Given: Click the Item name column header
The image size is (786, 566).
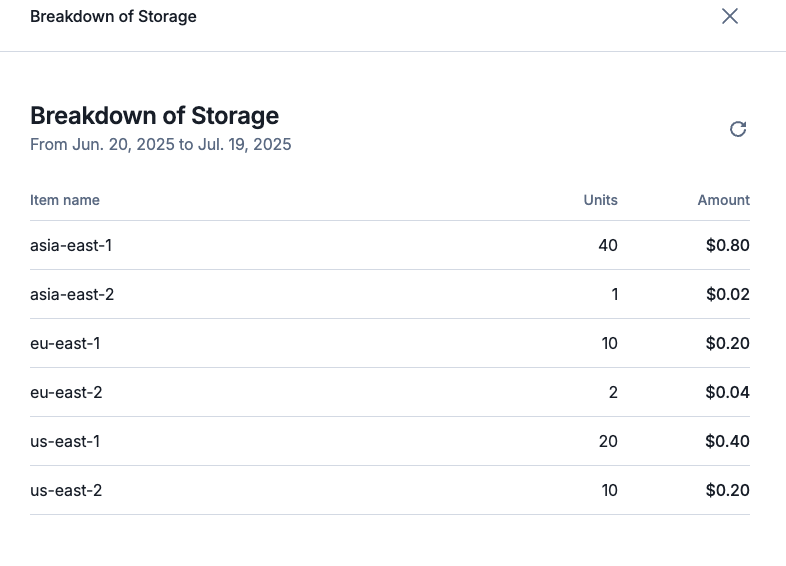Looking at the screenshot, I should pyautogui.click(x=65, y=200).
